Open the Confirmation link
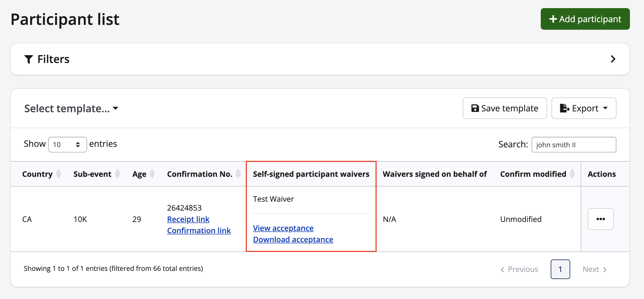Image resolution: width=644 pixels, height=299 pixels. [x=199, y=231]
